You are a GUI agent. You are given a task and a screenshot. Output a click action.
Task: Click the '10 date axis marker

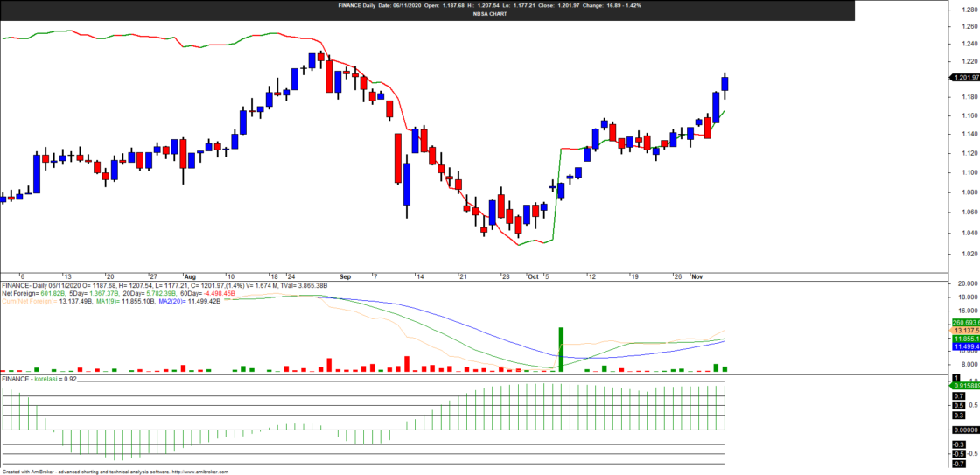231,276
